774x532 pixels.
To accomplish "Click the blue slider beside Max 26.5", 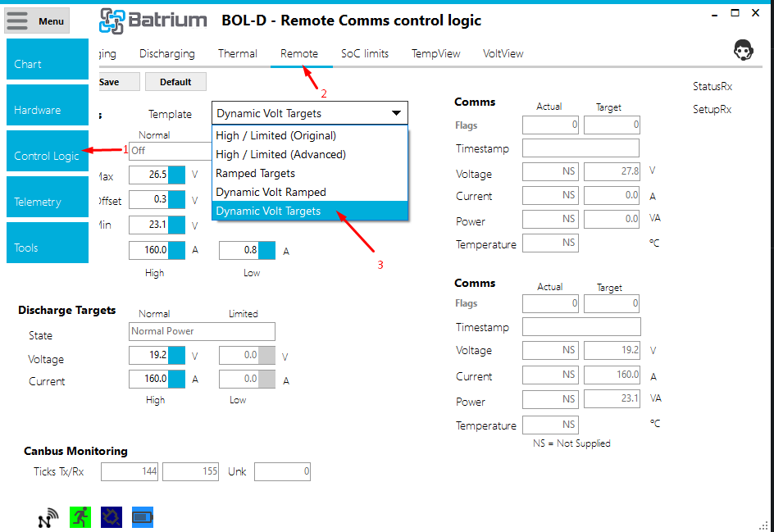I will coord(177,175).
